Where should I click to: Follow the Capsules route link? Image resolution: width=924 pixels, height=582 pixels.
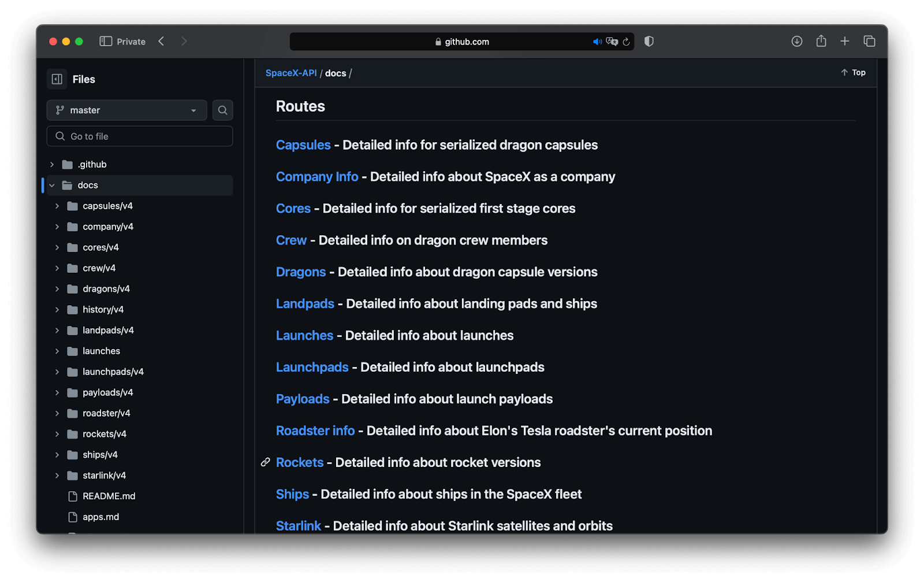click(303, 145)
